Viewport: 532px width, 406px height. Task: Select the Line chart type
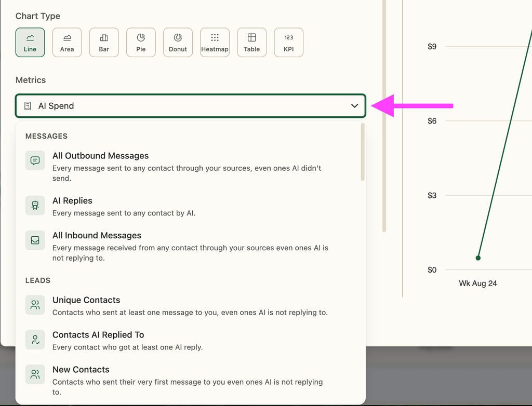[x=30, y=43]
